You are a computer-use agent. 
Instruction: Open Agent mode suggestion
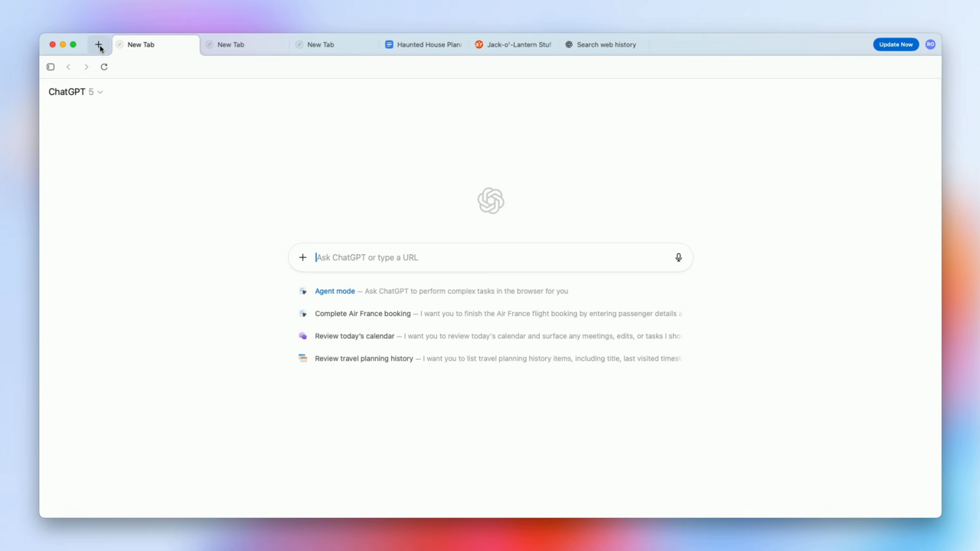[335, 291]
